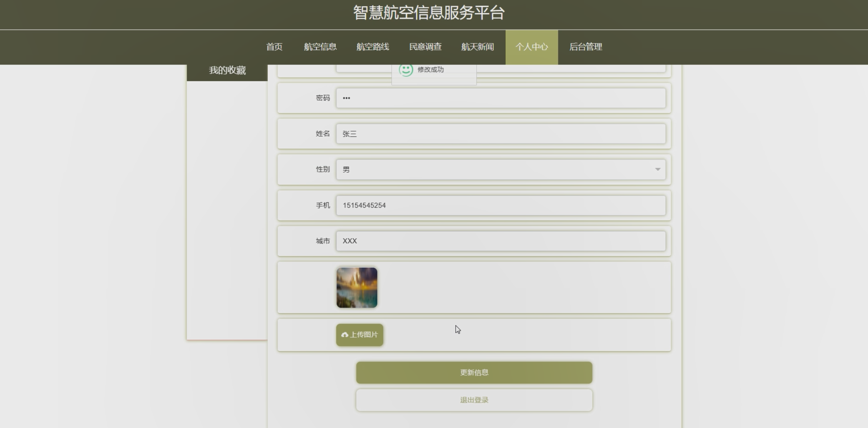
Task: Open the 首页 nav item
Action: (x=274, y=47)
